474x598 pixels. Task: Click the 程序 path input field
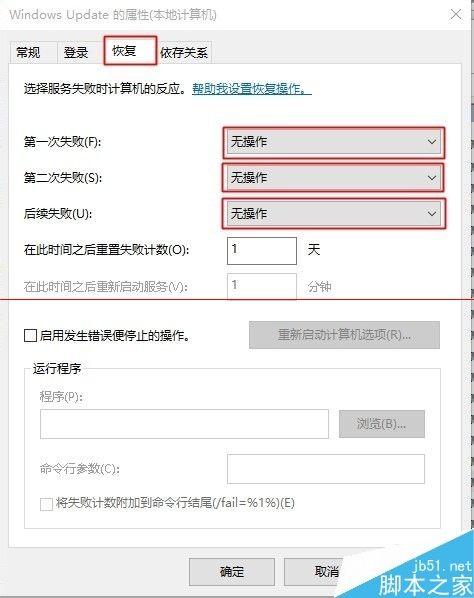[x=184, y=424]
